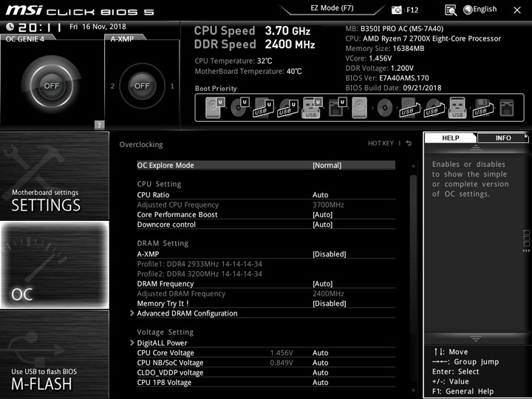Choose A-XMP profile 2
The width and height of the screenshot is (532, 399).
coord(112,86)
